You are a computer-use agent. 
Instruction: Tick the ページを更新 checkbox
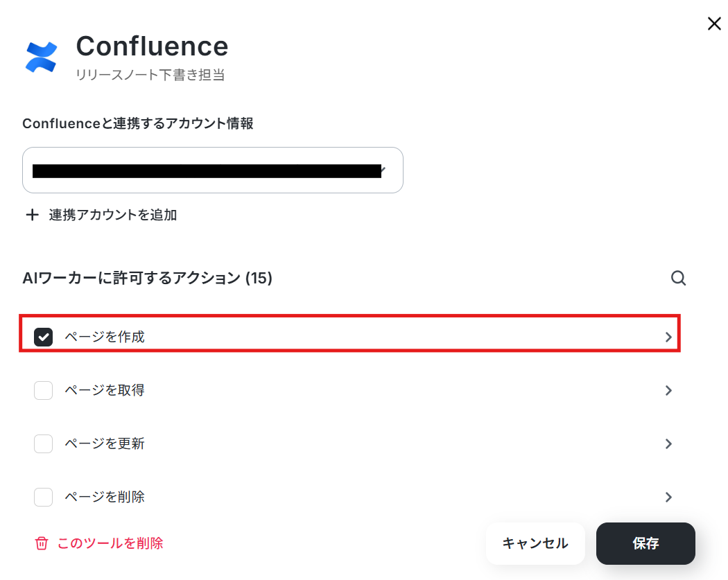pos(43,443)
